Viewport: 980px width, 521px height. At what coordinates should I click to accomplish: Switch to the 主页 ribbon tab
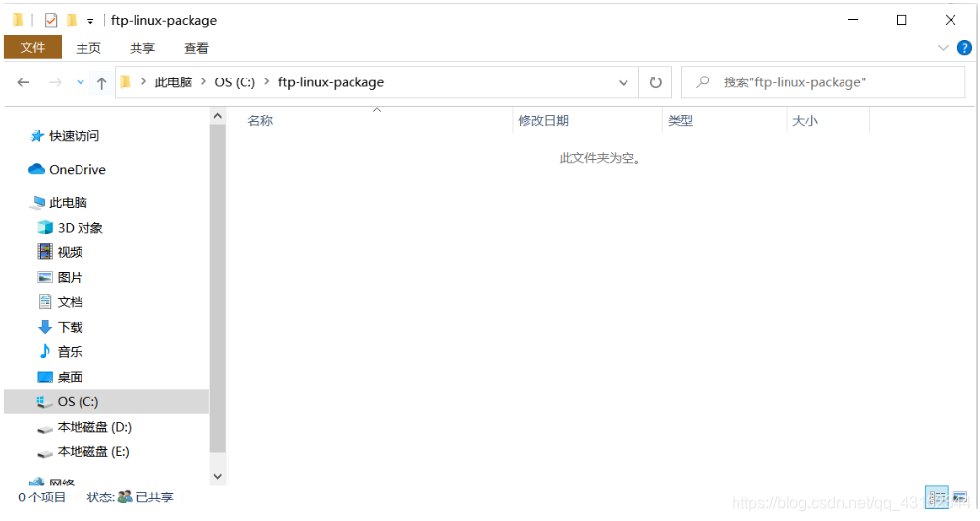coord(88,48)
